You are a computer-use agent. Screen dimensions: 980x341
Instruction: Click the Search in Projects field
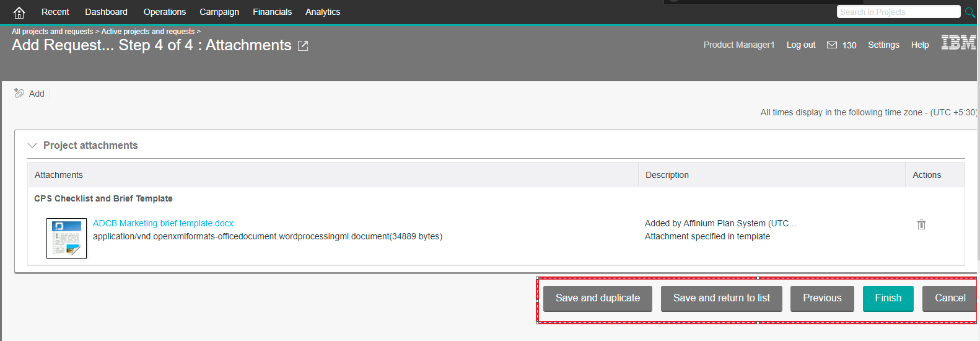898,12
